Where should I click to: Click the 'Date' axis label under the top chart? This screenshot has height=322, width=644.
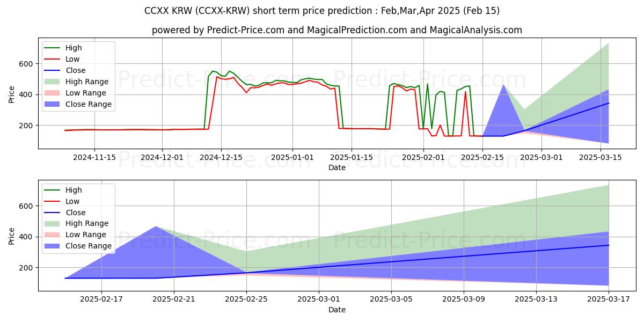337,167
